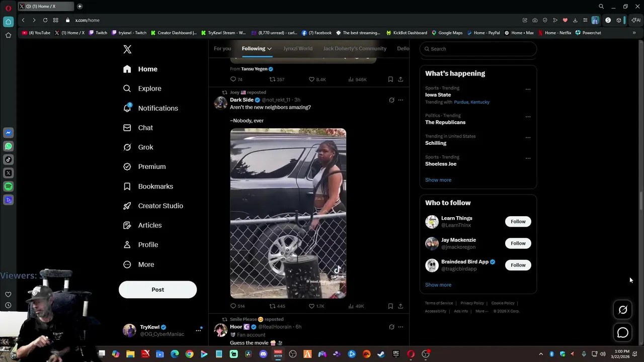The image size is (644, 362).
Task: Click the Post button
Action: tap(157, 290)
